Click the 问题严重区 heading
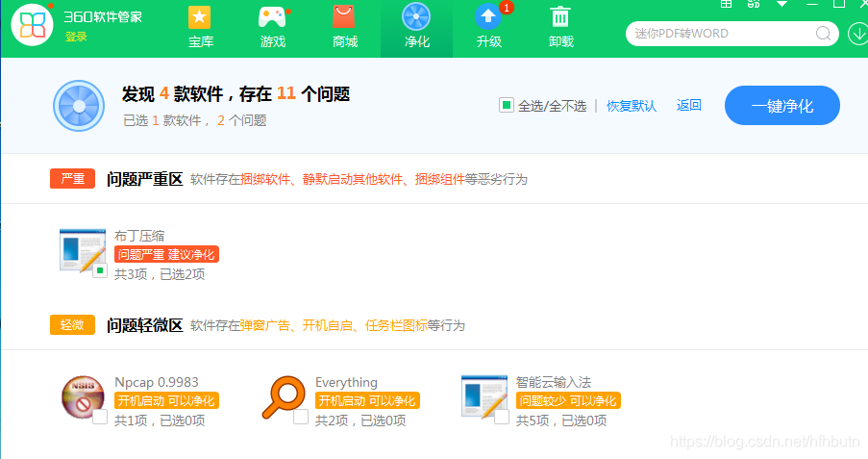The image size is (868, 459). coord(145,179)
